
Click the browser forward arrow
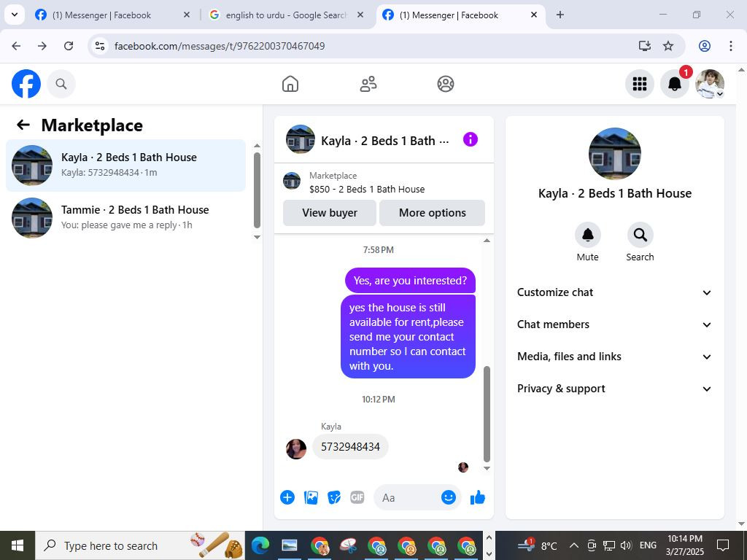click(x=42, y=46)
